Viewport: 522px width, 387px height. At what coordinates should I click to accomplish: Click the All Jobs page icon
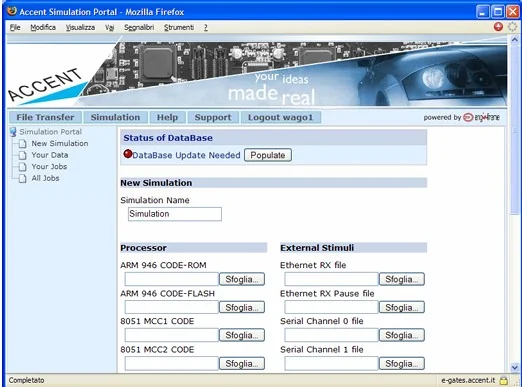pos(22,178)
